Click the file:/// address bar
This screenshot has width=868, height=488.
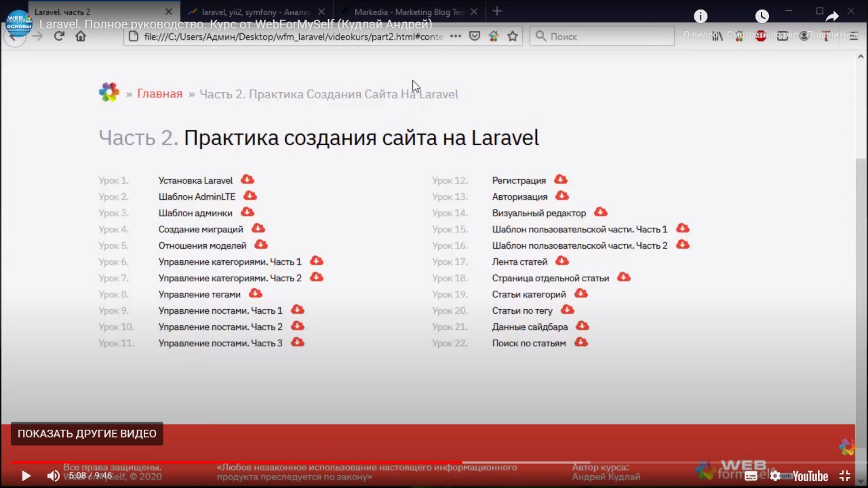293,37
